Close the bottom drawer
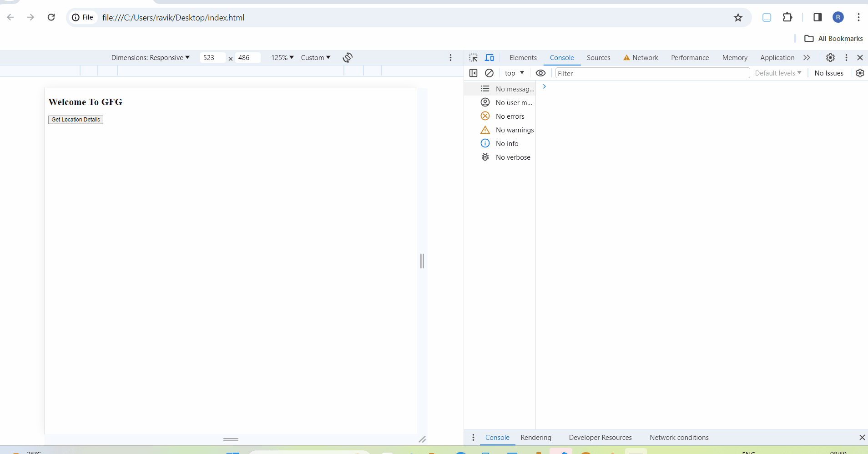Viewport: 868px width, 454px height. pyautogui.click(x=862, y=437)
